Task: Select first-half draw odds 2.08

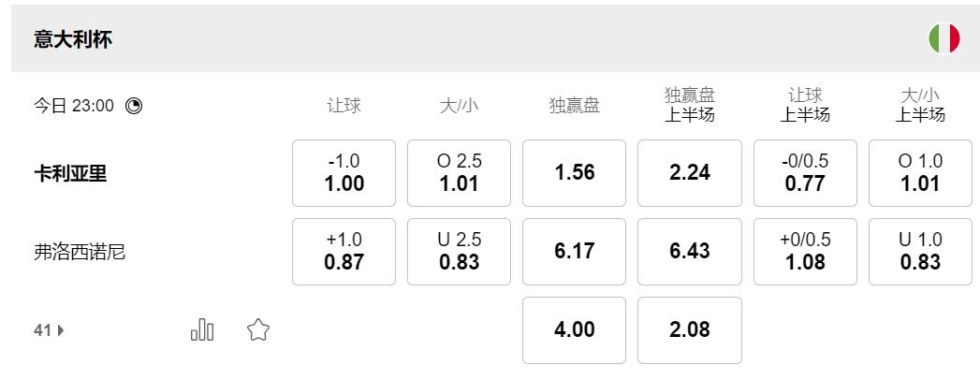Action: tap(690, 330)
